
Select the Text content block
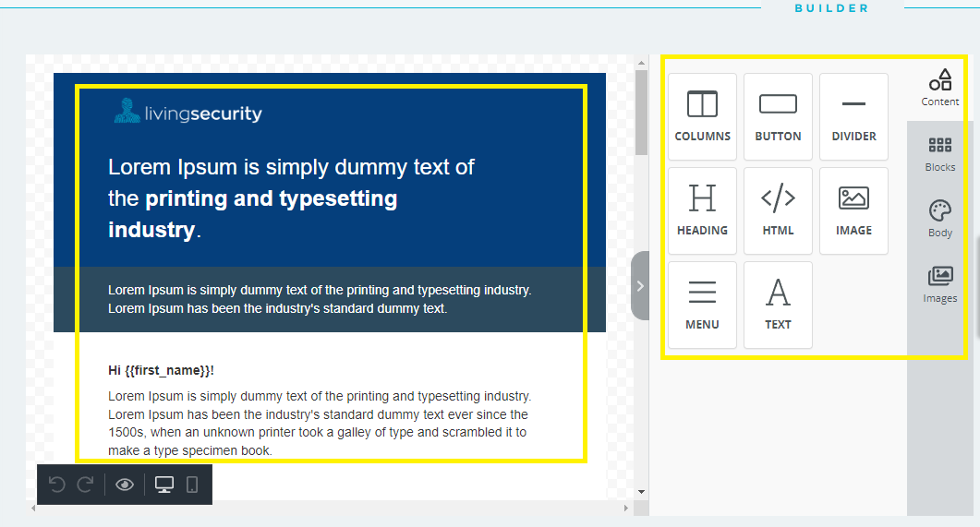pos(778,305)
